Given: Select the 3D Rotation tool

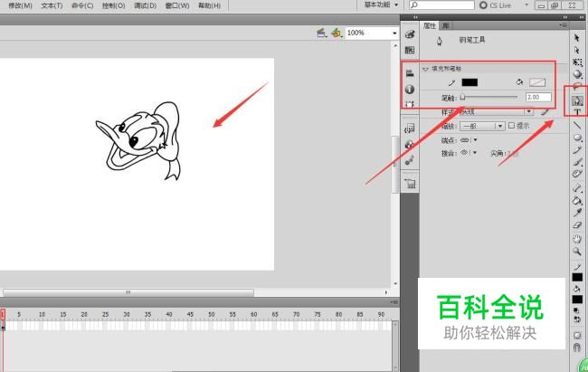Looking at the screenshot, I should click(x=577, y=74).
